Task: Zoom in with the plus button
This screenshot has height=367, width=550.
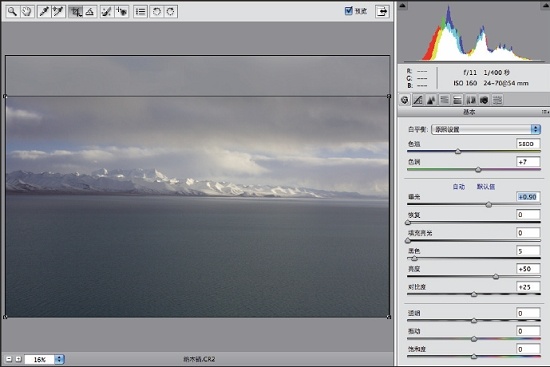Action: (x=19, y=359)
